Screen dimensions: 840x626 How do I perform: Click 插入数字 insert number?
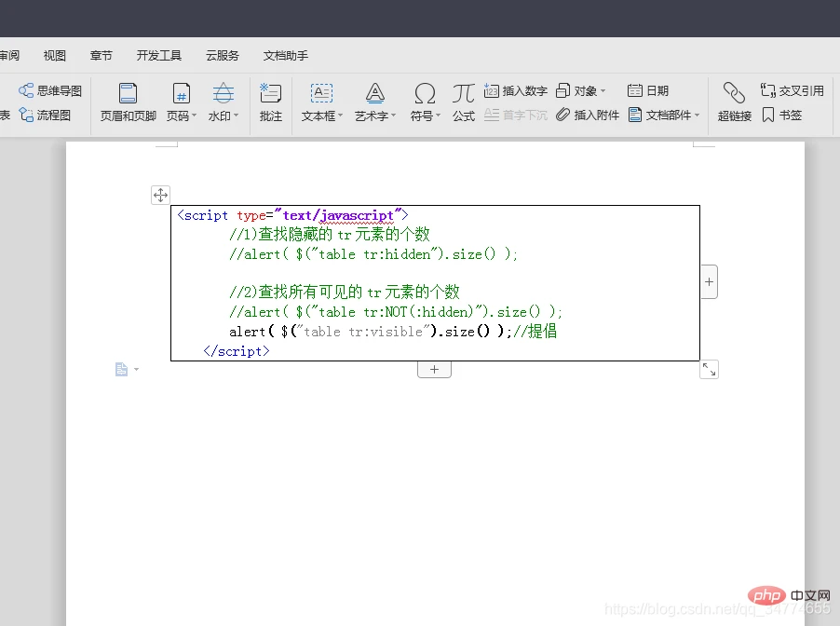coord(515,90)
